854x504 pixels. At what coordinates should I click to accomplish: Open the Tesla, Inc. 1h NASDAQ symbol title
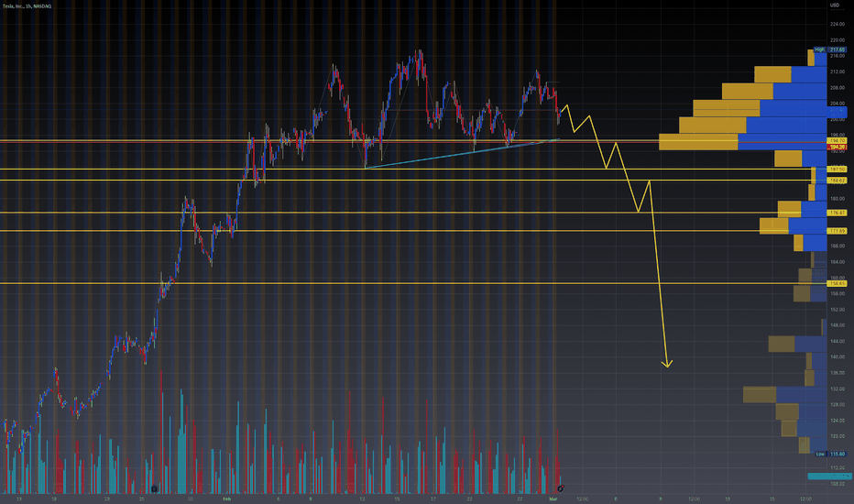[x=27, y=6]
